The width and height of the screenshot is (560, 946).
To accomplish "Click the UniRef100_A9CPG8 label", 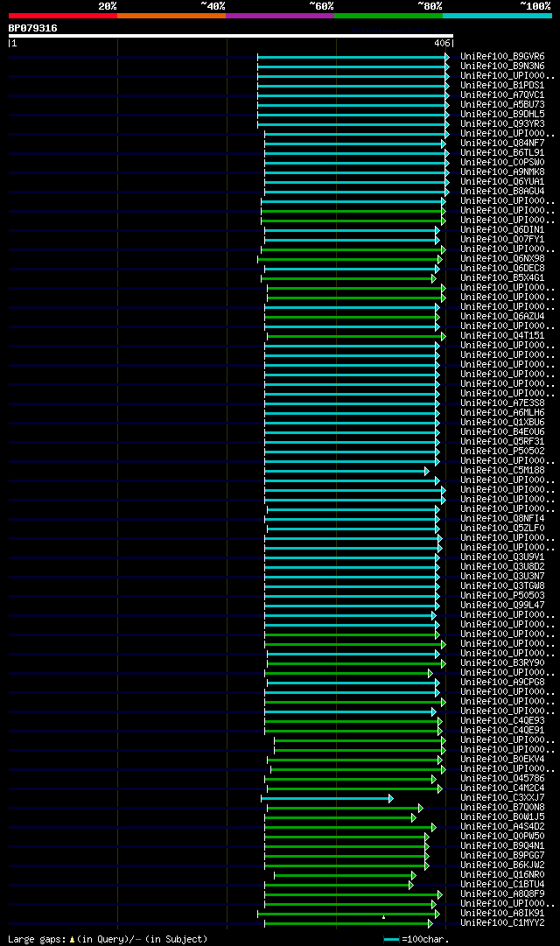I will [502, 683].
